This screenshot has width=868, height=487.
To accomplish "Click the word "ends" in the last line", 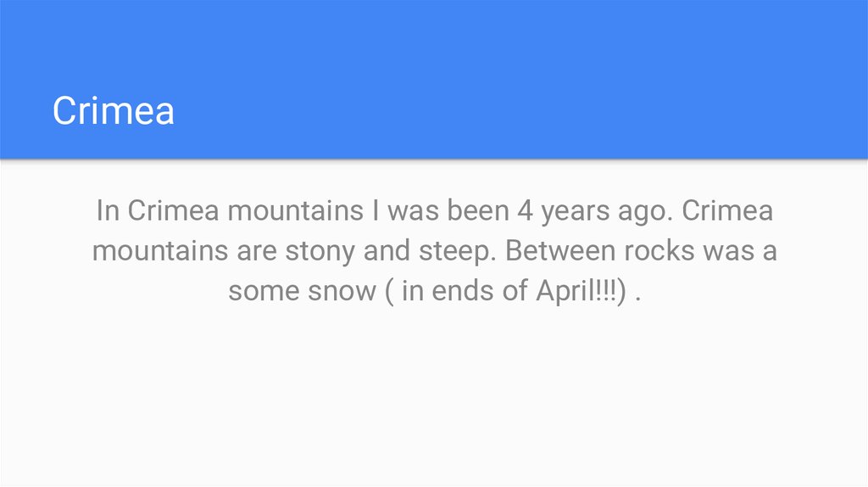I will pyautogui.click(x=462, y=292).
